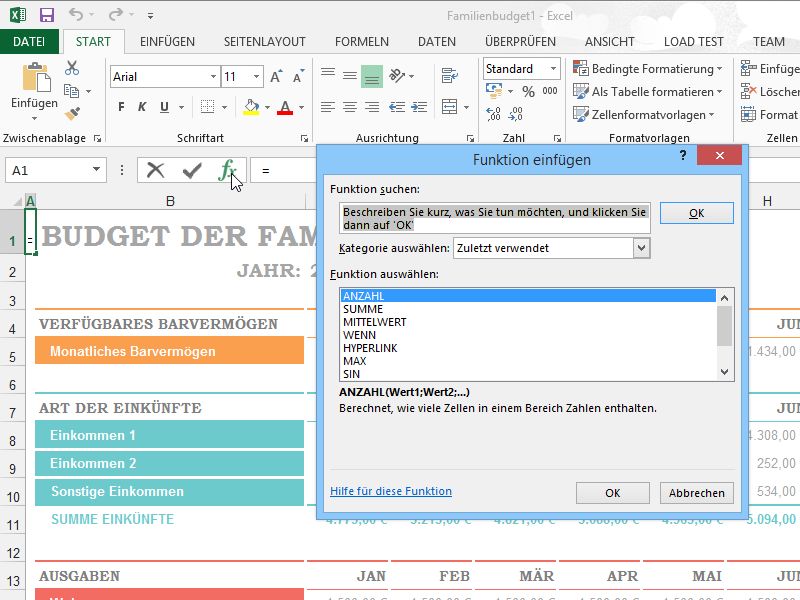Click the confirm checkmark in formula bar
This screenshot has height=600, width=800.
pyautogui.click(x=192, y=170)
